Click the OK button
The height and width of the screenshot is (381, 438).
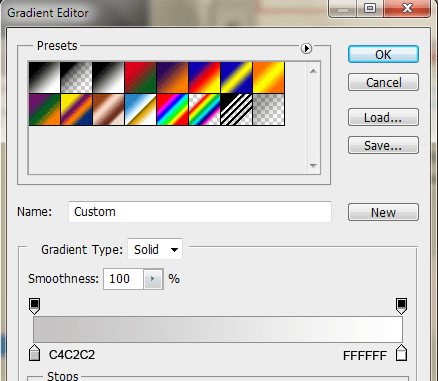coord(383,54)
